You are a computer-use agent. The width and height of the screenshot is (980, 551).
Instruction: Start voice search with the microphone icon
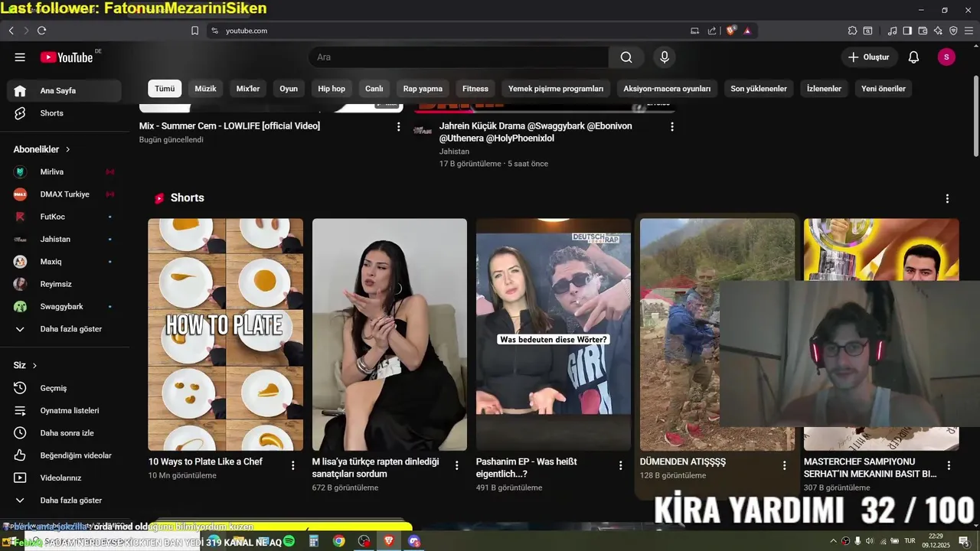[665, 57]
